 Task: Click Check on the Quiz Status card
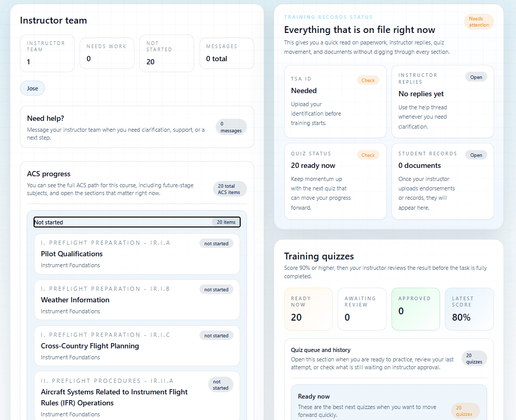368,155
